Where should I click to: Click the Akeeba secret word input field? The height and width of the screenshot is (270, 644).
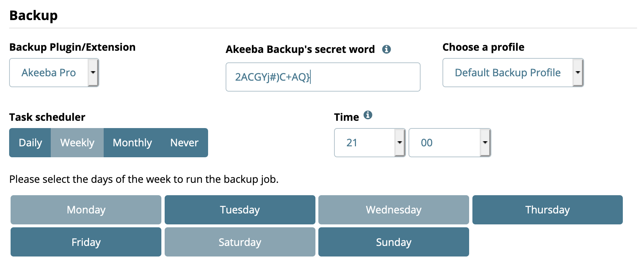tap(323, 77)
